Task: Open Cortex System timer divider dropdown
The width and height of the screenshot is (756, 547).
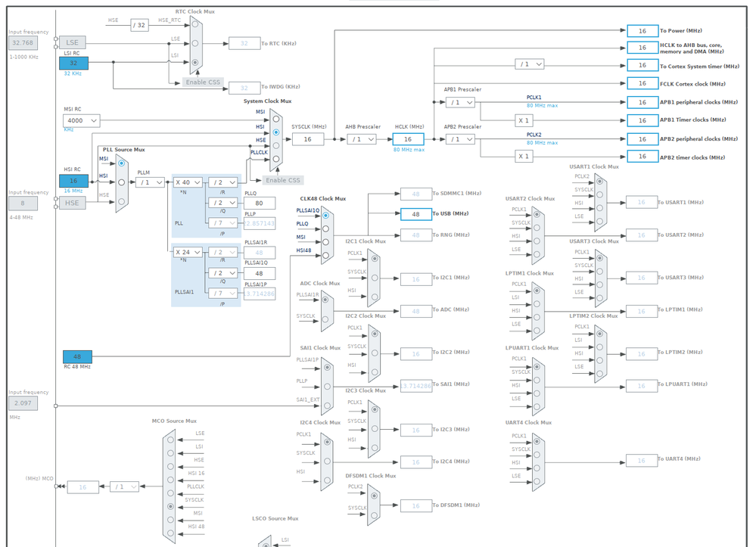Action: click(x=530, y=64)
